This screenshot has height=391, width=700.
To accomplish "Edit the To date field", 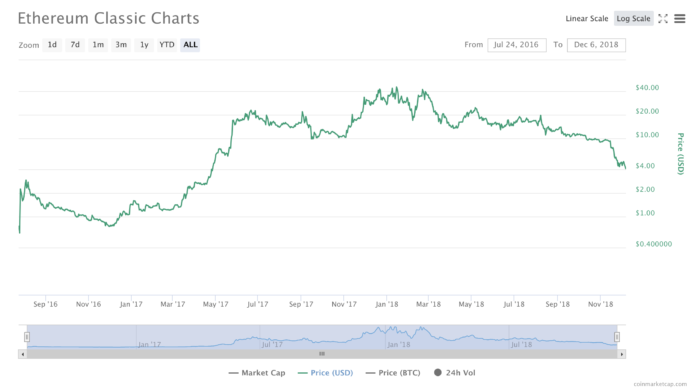I will 596,45.
